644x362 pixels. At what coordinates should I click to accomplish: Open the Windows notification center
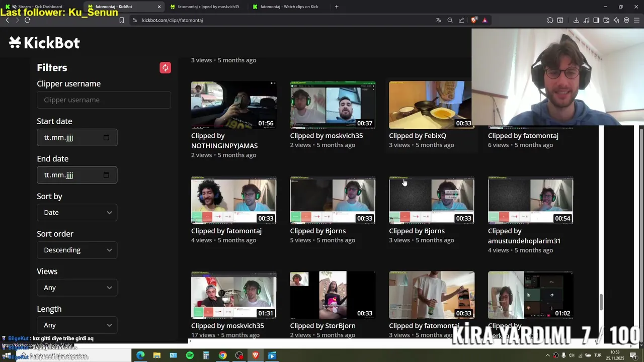point(633,355)
